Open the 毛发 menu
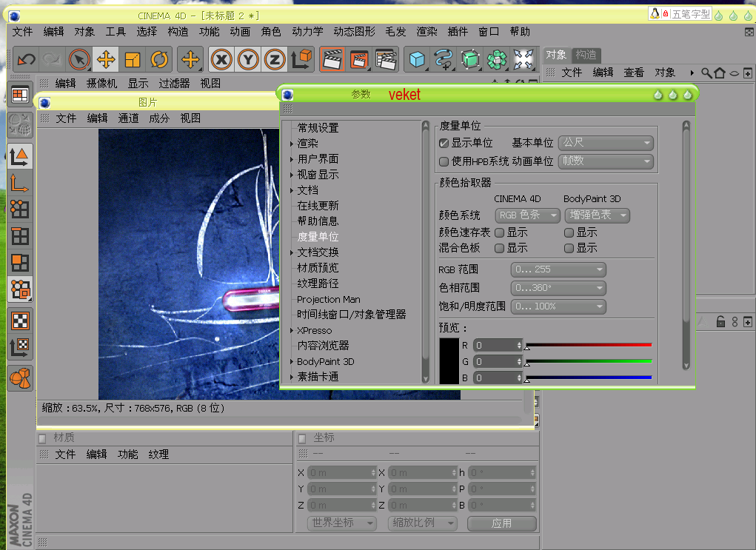This screenshot has height=550, width=756. pos(395,32)
